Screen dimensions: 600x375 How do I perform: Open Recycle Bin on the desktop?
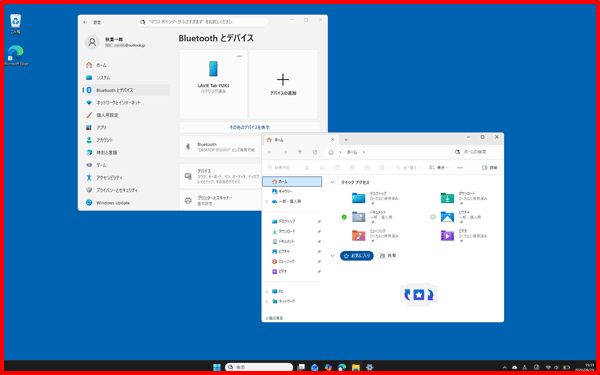point(16,24)
